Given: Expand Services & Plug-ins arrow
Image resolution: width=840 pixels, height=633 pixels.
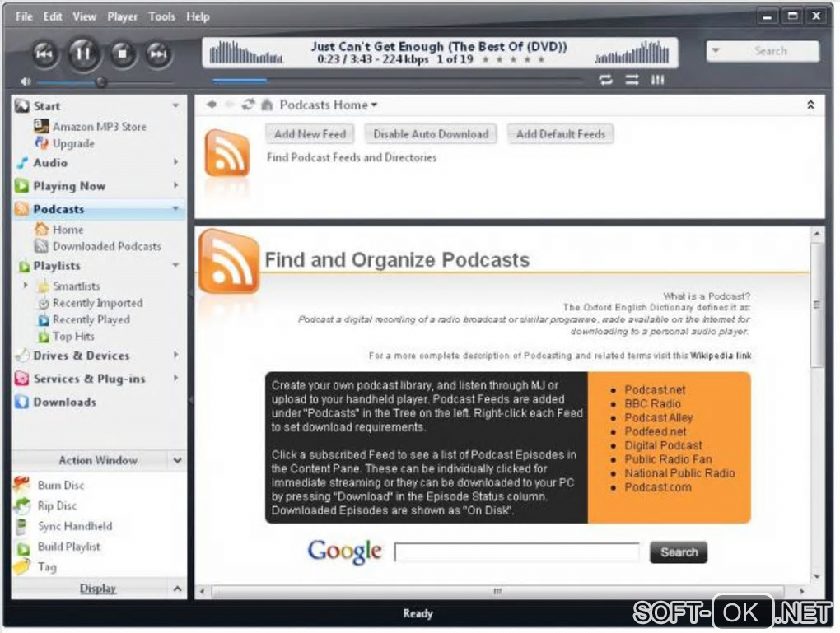Looking at the screenshot, I should (175, 378).
